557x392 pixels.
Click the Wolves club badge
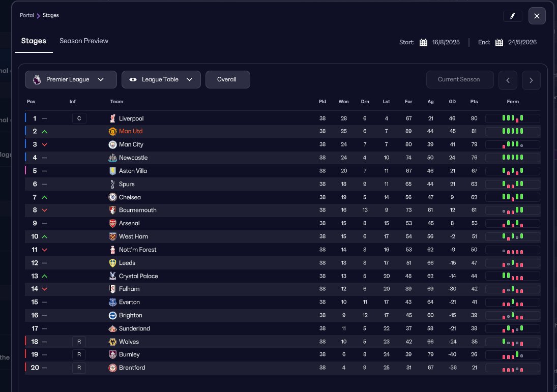[x=113, y=342]
